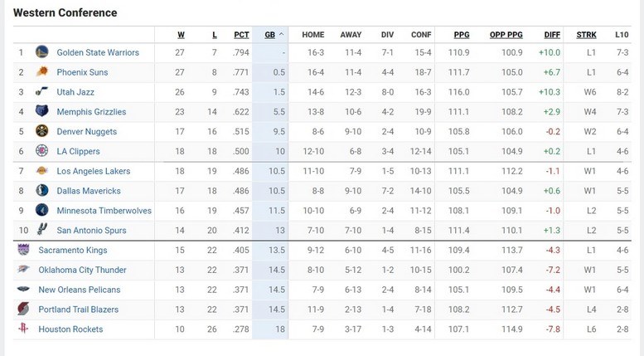Screen dimensions: 644x356
Task: Click the LA Clippers logo icon
Action: (x=41, y=151)
